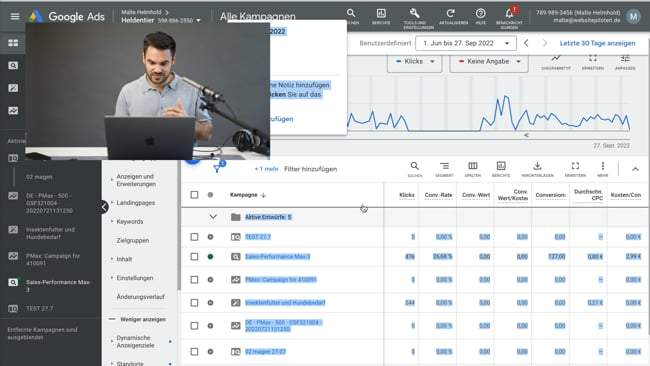Click the Conv.-Rate column header
The width and height of the screenshot is (650, 366).
tap(438, 195)
